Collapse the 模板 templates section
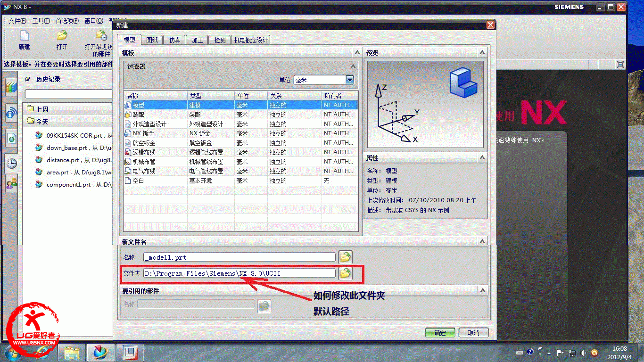This screenshot has height=362, width=644. click(x=356, y=52)
